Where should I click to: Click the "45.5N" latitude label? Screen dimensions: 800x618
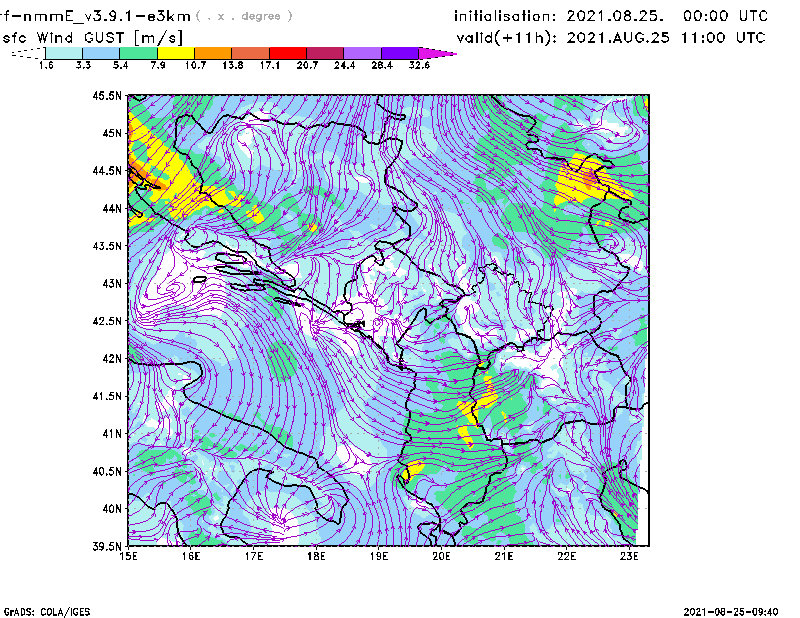pos(107,96)
